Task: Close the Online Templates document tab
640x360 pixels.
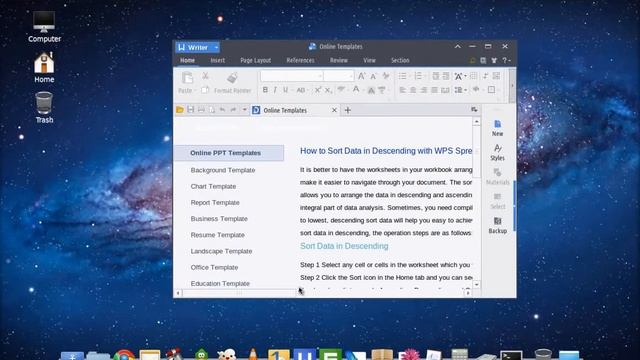Action: click(x=334, y=110)
